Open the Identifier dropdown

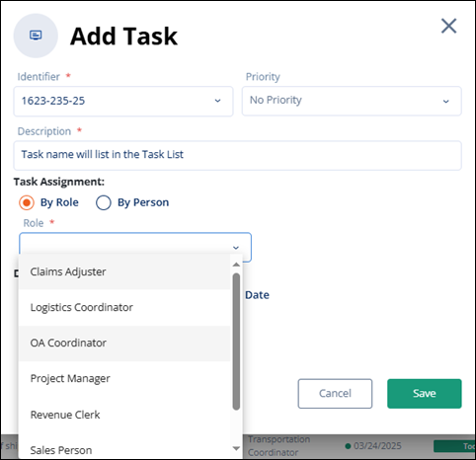pyautogui.click(x=123, y=101)
